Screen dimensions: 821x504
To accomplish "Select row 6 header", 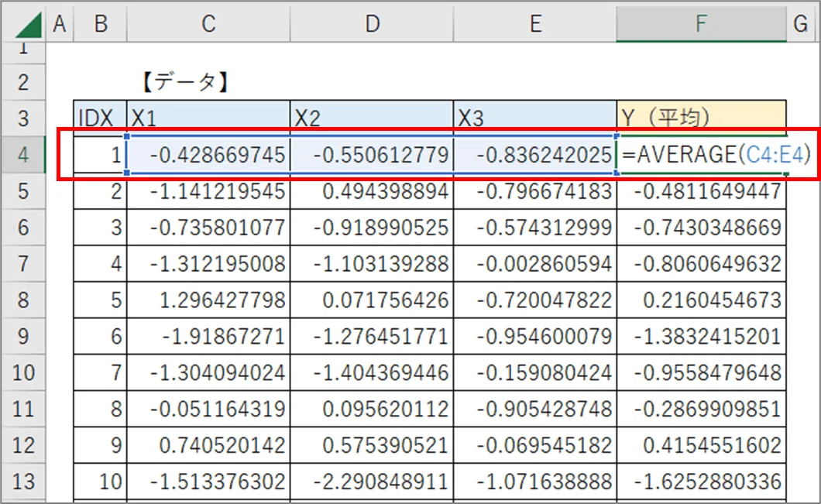I will [x=23, y=227].
